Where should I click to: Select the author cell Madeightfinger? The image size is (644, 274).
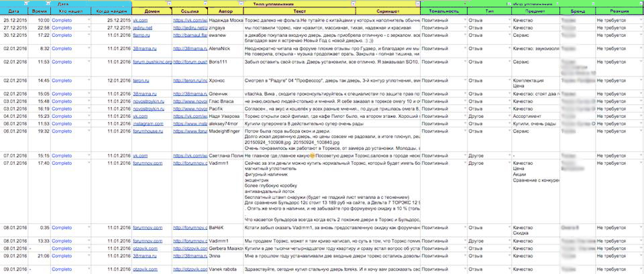click(225, 139)
